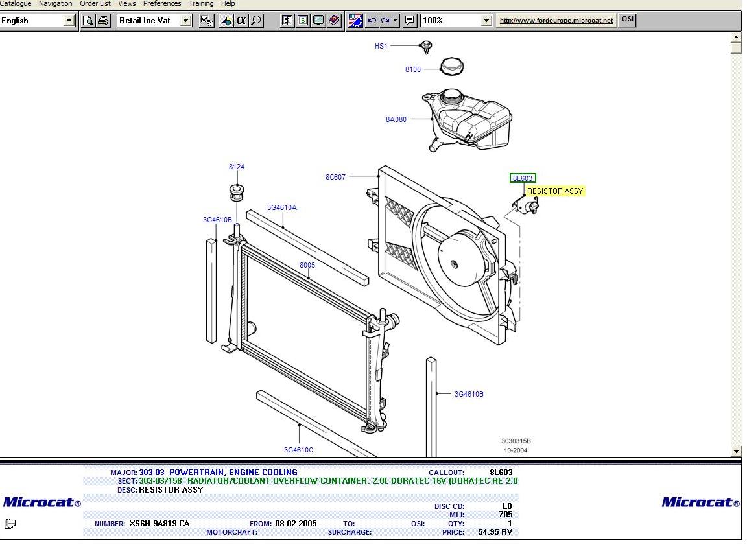Click the flag market switch icon
The image size is (747, 560).
(355, 21)
